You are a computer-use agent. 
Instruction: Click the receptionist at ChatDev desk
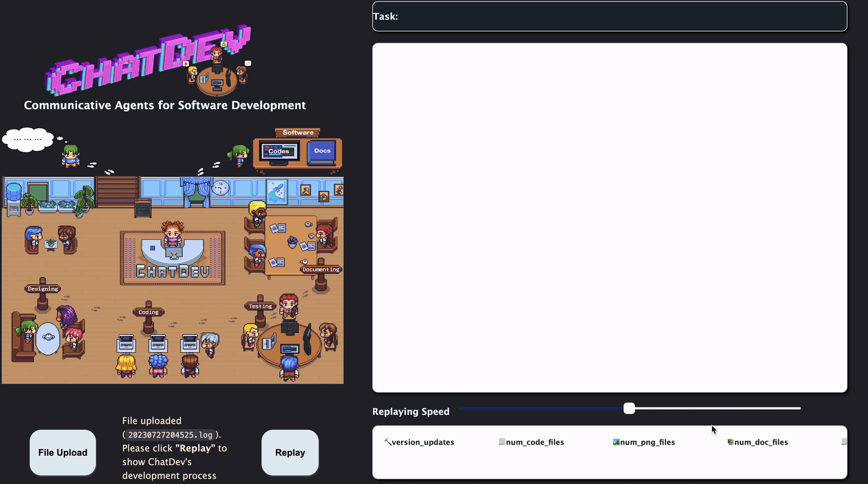(172, 234)
